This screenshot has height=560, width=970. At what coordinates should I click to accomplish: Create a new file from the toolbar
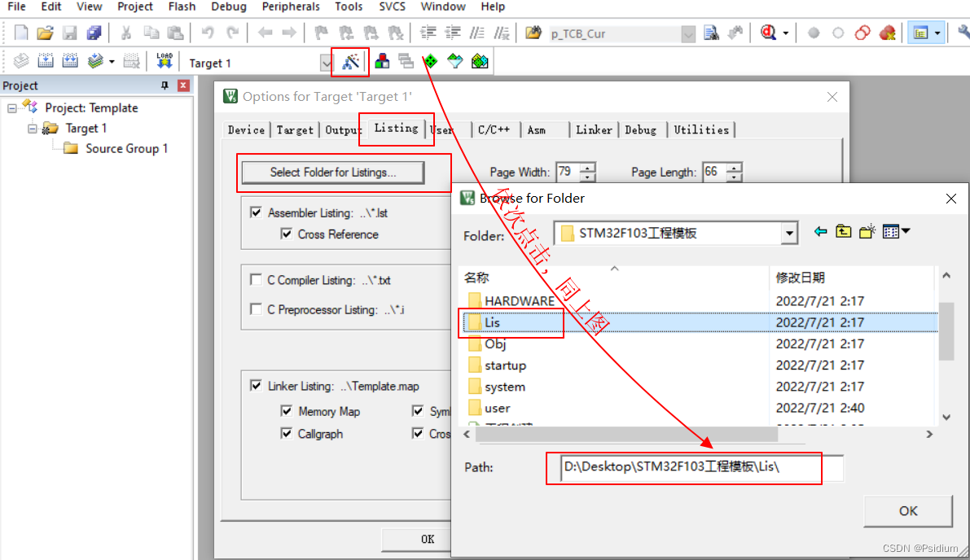(21, 33)
